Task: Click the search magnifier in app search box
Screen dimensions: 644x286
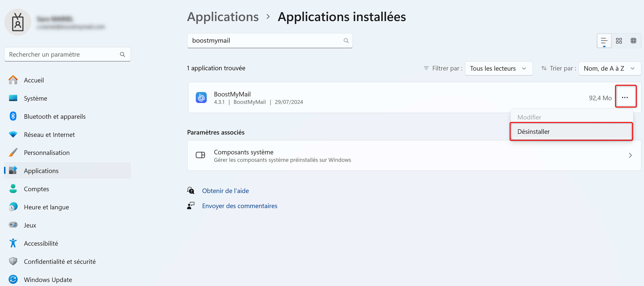Action: click(x=346, y=40)
